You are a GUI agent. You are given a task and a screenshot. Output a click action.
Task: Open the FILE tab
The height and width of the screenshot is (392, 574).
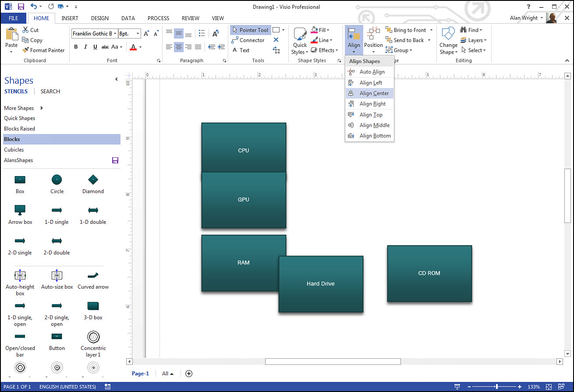pos(13,18)
